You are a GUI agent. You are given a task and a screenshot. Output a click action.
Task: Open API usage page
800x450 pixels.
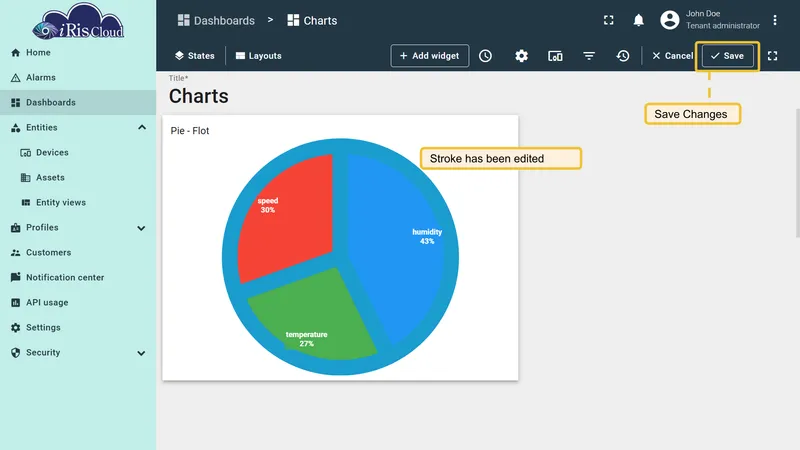78,303
